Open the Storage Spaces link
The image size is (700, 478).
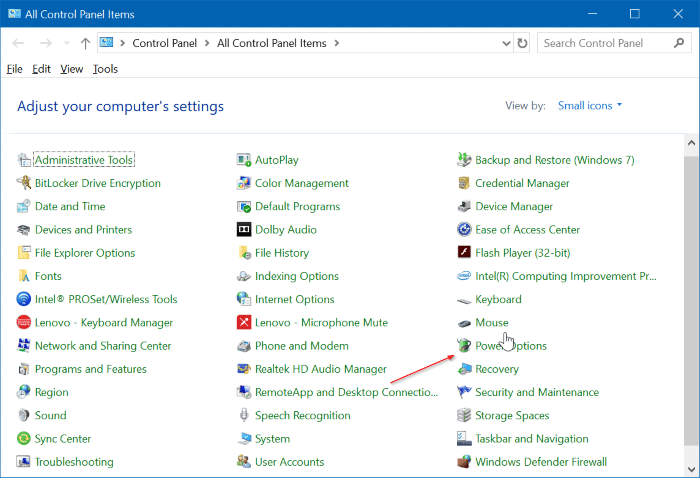click(x=512, y=416)
